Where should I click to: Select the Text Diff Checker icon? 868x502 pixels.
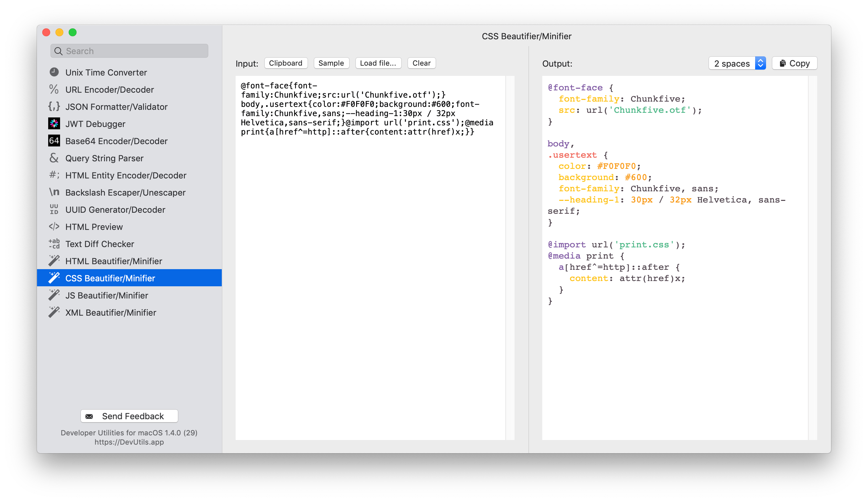point(54,244)
